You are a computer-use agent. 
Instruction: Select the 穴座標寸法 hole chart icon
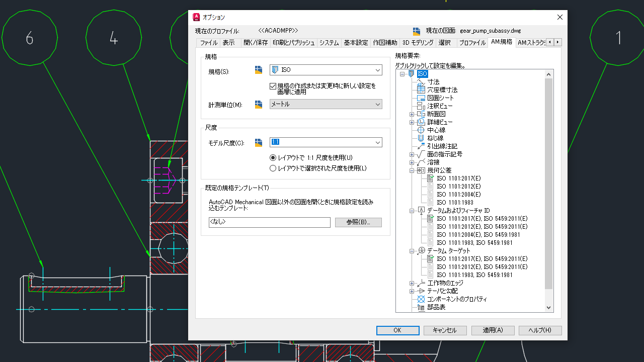coord(421,90)
